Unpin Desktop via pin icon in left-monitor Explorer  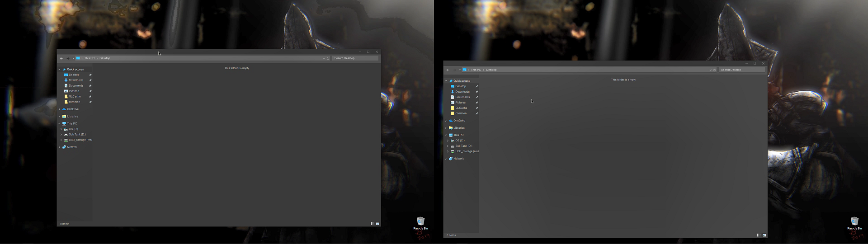[x=90, y=75]
